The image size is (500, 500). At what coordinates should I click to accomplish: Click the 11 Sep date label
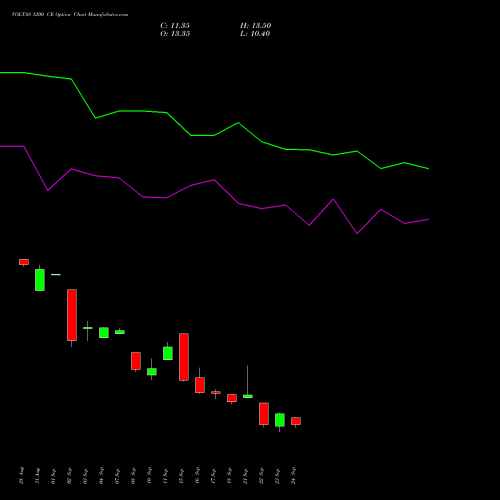pyautogui.click(x=166, y=476)
